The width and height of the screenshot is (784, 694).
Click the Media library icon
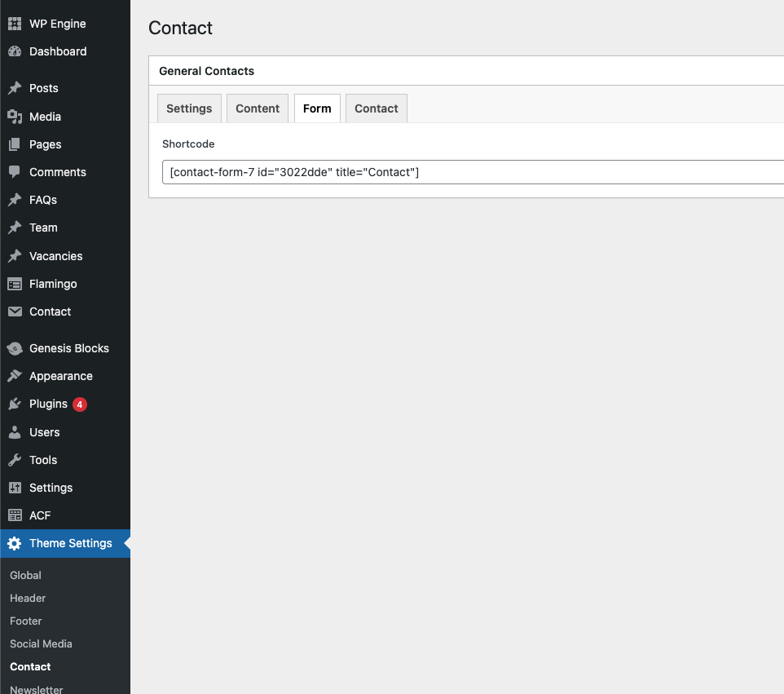[15, 117]
